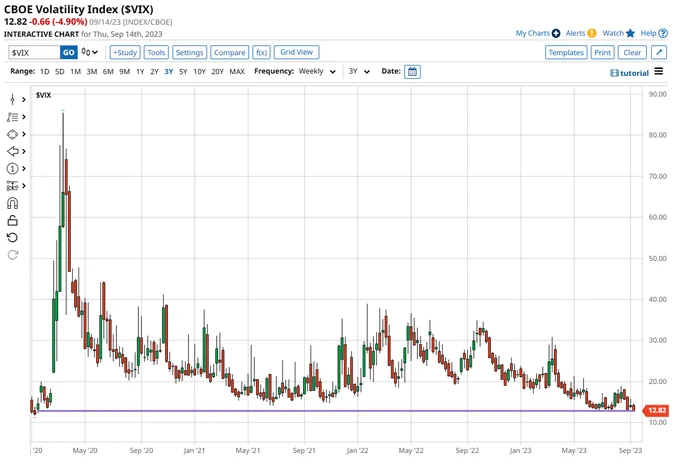The height and width of the screenshot is (469, 680).
Task: Expand chart to fullscreen arrow icon
Action: click(659, 52)
